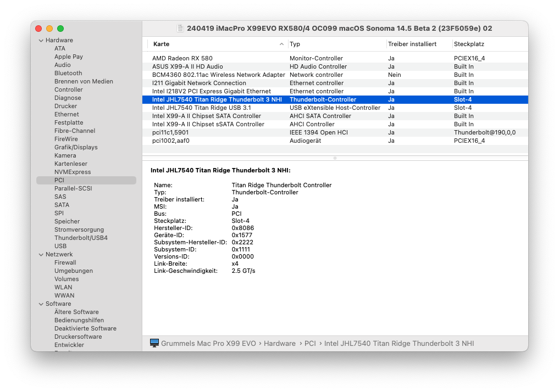Select Audio in the sidebar
This screenshot has height=392, width=559.
pos(63,65)
